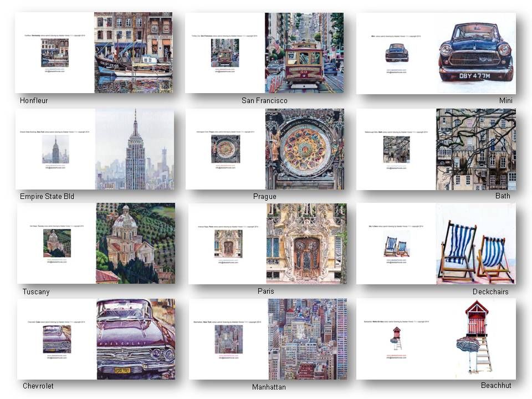
Task: Click the small Mini car preview thumbnail
Action: coord(397,53)
